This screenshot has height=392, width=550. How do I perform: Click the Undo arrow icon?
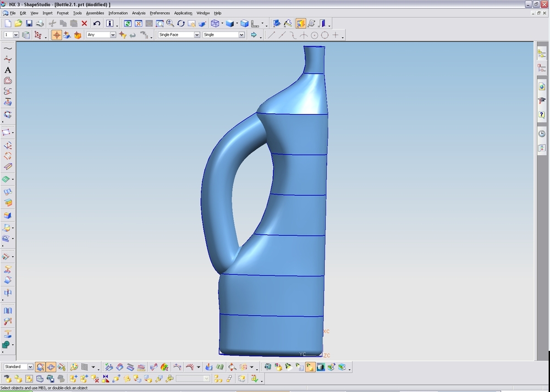pos(97,24)
